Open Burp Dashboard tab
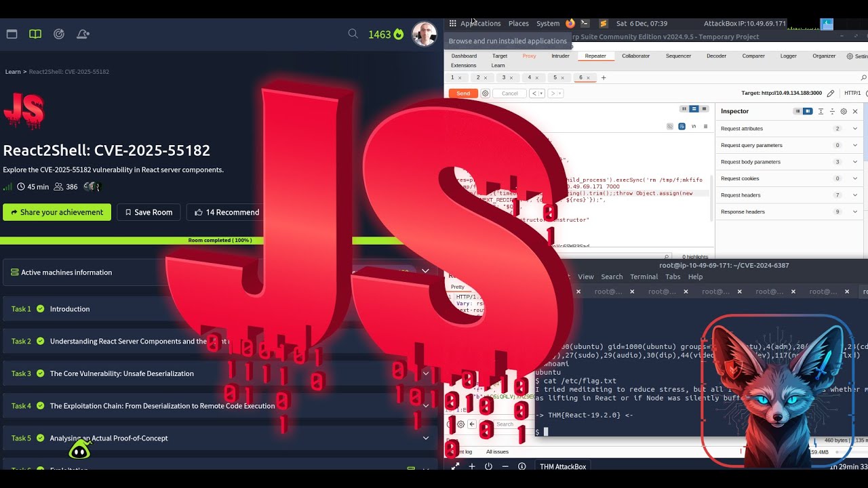 click(464, 56)
